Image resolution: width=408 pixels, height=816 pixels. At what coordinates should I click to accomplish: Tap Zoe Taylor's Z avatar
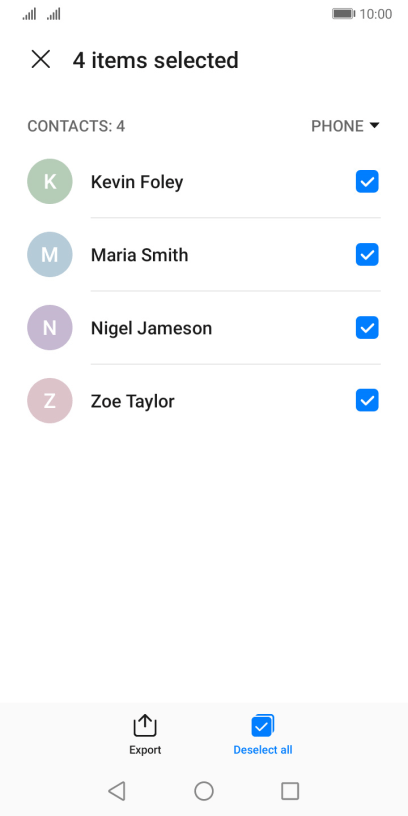pyautogui.click(x=49, y=401)
